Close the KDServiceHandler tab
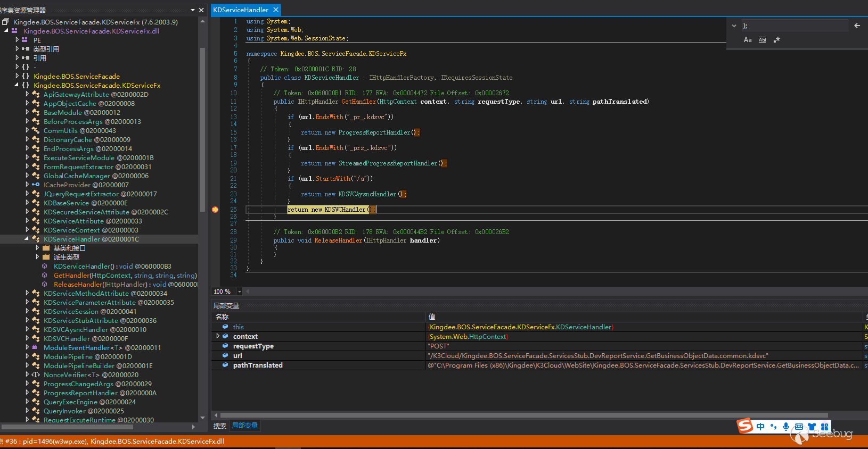Screen dimensions: 868x449 click(275, 10)
